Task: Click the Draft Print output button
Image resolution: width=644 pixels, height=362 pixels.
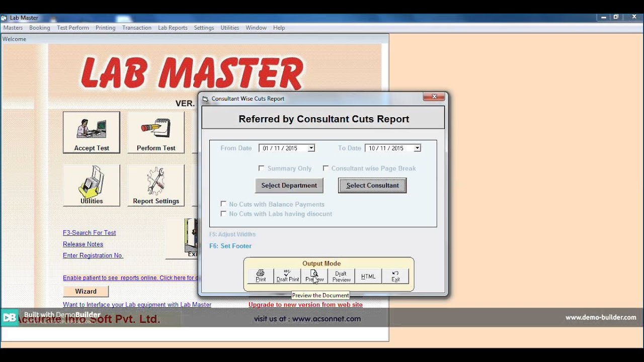Action: pos(287,276)
